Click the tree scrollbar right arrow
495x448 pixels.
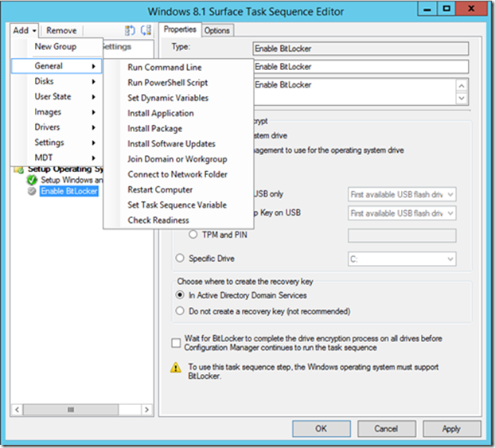coord(146,410)
